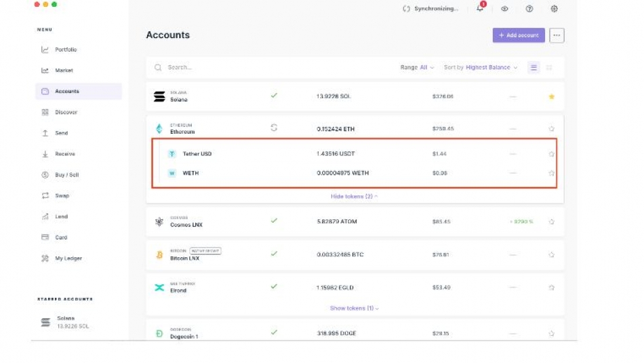644x363 pixels.
Task: Click the 13.9226 SOL balance
Action: [x=334, y=96]
